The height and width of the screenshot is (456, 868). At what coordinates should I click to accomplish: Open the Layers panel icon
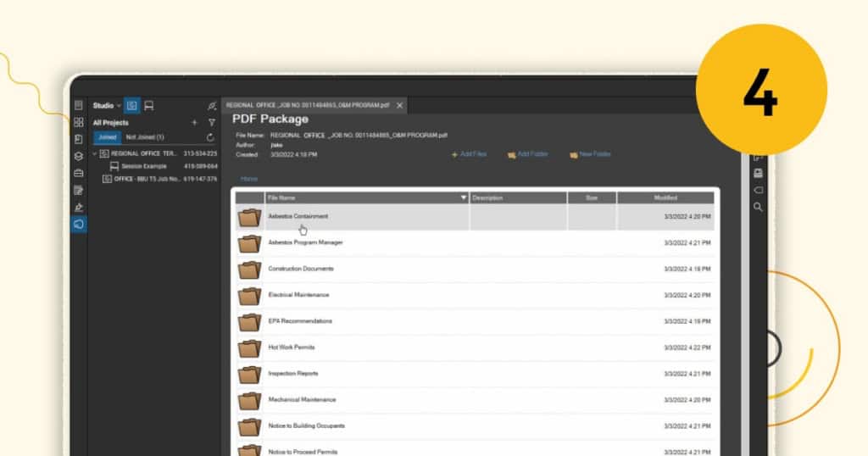tap(79, 156)
